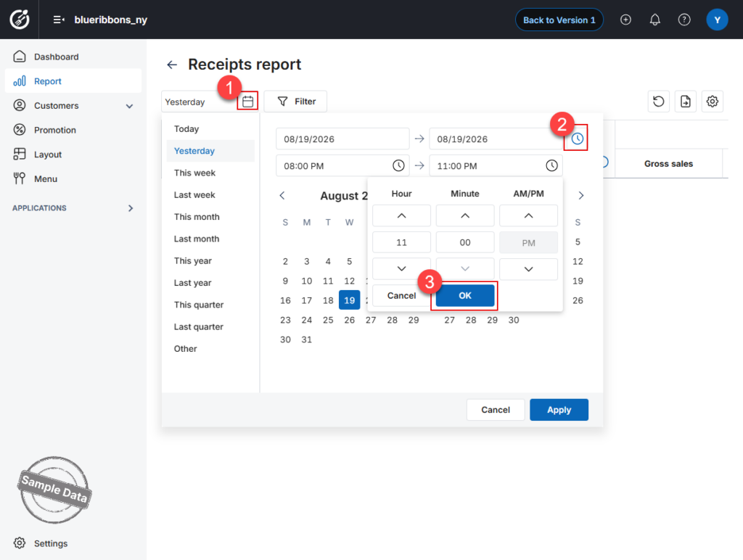The width and height of the screenshot is (743, 560).
Task: Open Promotion in the sidebar
Action: [73, 130]
